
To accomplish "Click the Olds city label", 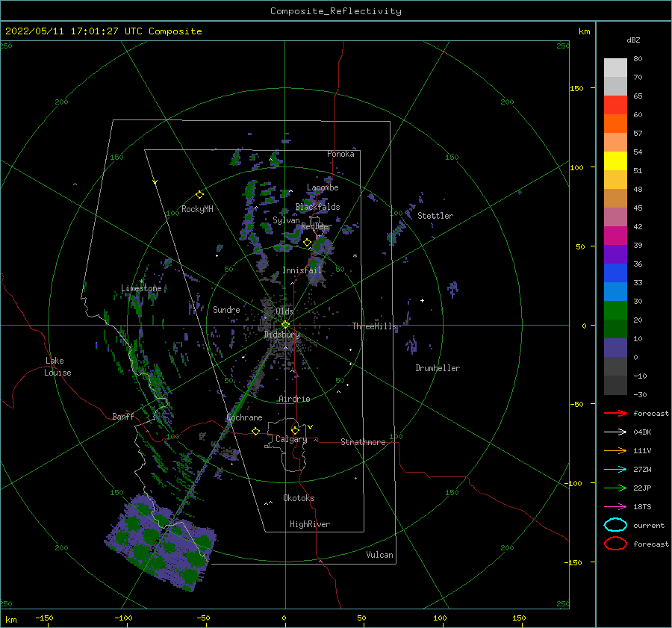I will [284, 311].
